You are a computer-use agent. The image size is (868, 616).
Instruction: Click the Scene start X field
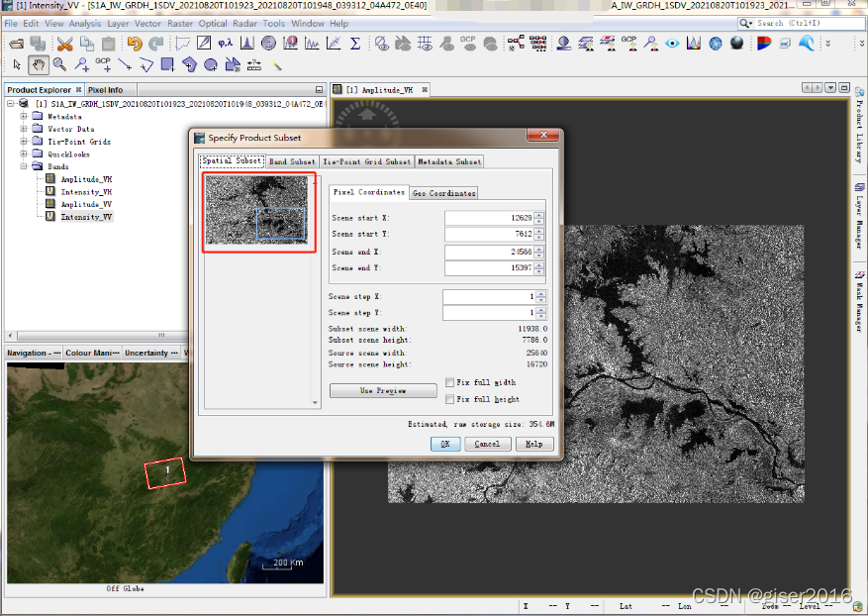pyautogui.click(x=490, y=218)
